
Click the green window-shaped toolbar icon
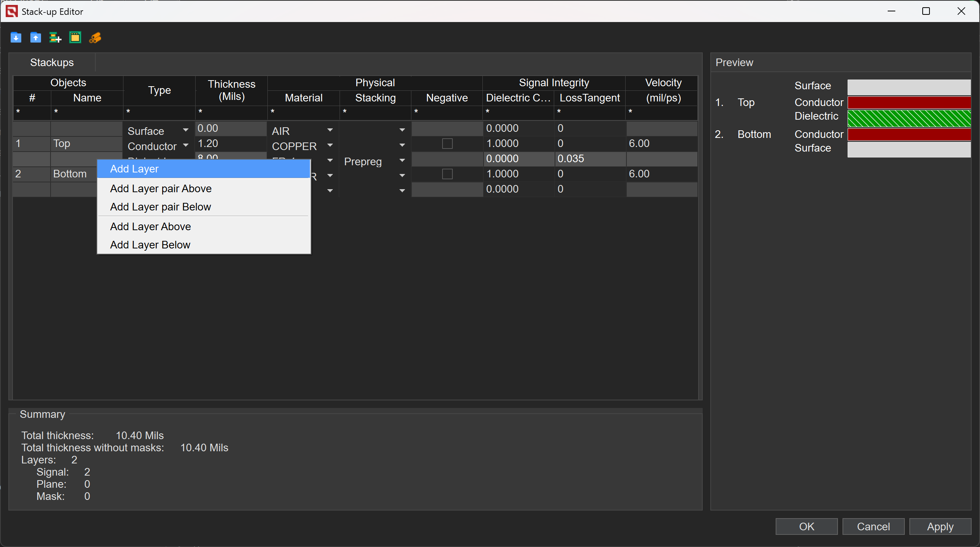(75, 37)
